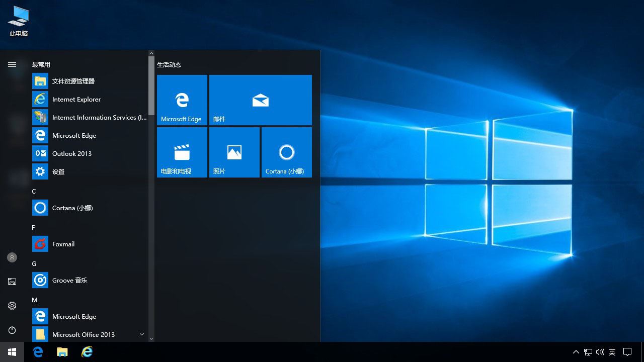Open Cortana (小娜) under letter C
This screenshot has height=362, width=644.
tap(90, 208)
